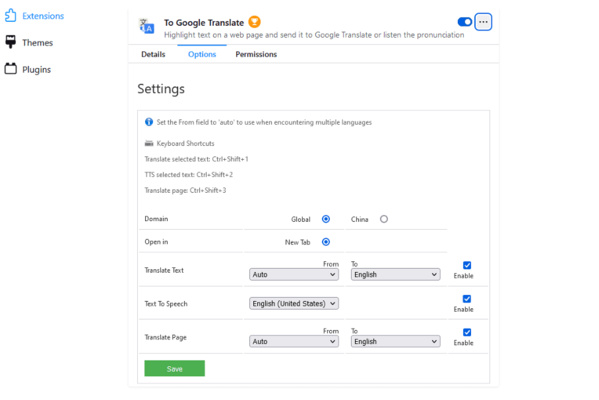
Task: Select the Themes brush icon
Action: [11, 42]
